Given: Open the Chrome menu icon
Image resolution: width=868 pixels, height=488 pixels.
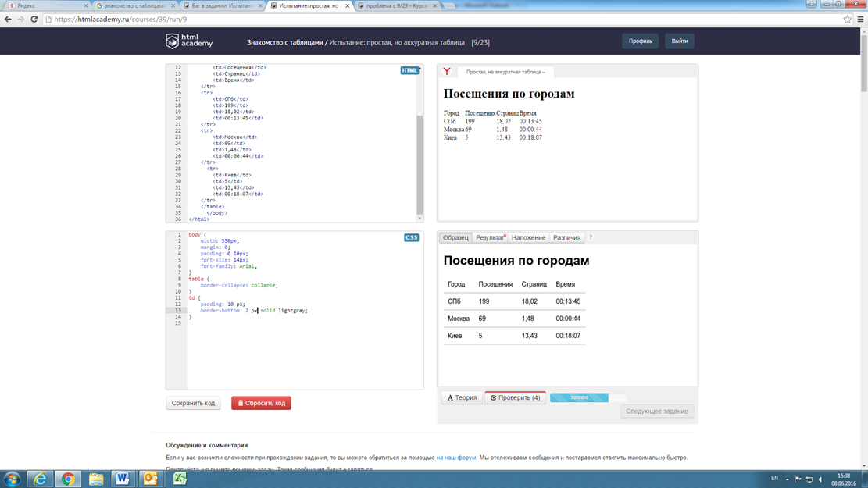Looking at the screenshot, I should click(860, 20).
